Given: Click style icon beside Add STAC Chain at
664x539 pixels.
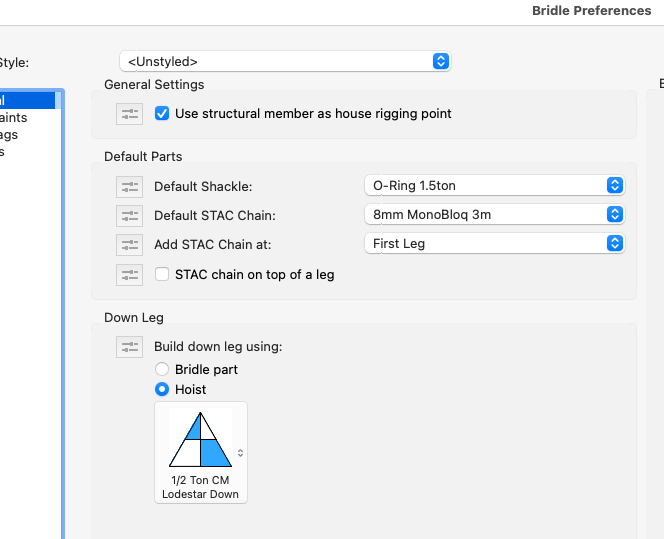Looking at the screenshot, I should pos(130,244).
